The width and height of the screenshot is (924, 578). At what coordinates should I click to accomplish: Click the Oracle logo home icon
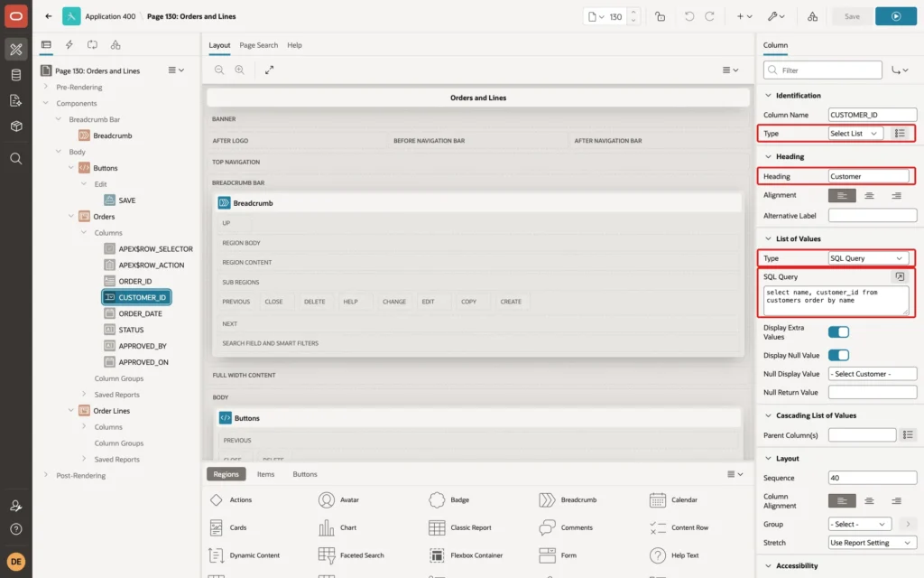pos(16,16)
